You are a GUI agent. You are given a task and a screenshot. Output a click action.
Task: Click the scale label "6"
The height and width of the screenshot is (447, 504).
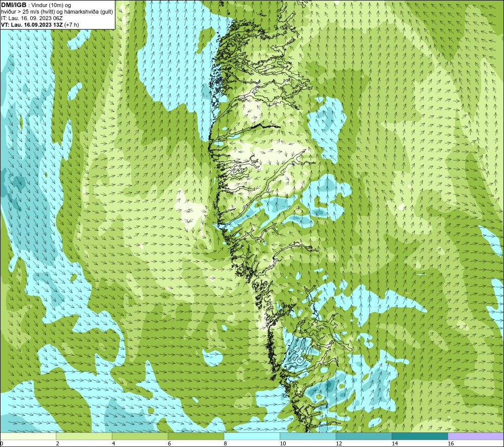(169, 443)
